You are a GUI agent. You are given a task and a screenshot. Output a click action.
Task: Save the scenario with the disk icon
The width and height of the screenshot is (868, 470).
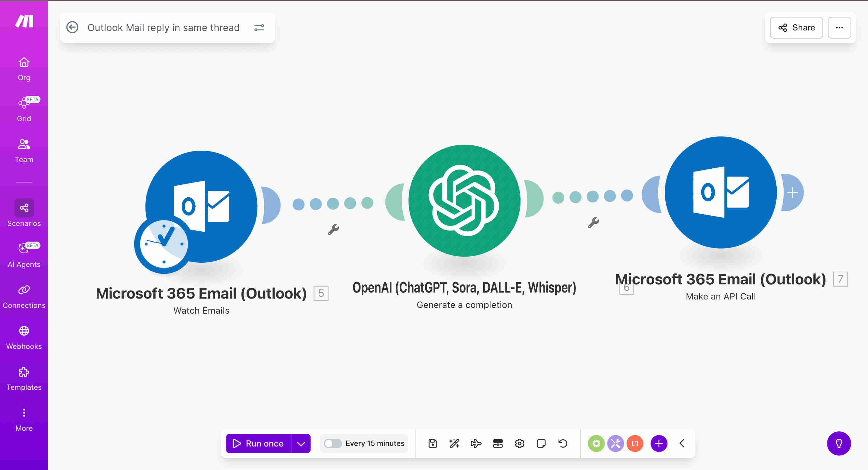click(433, 443)
